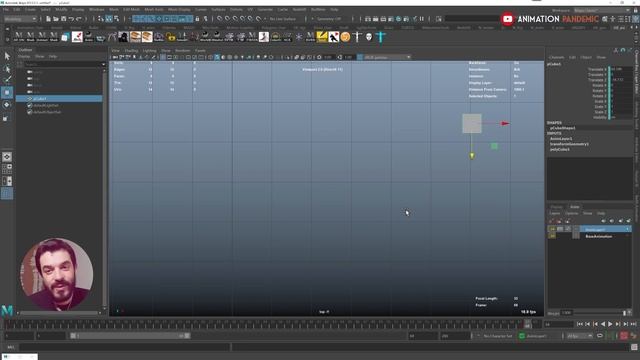
Task: Click the Translate X value field
Action: tap(621, 69)
